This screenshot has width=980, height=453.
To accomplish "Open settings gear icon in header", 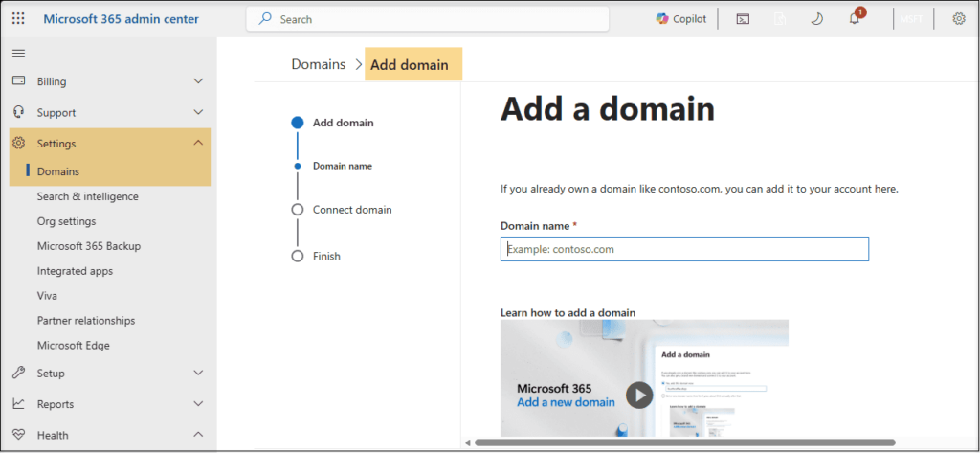I will [x=959, y=19].
